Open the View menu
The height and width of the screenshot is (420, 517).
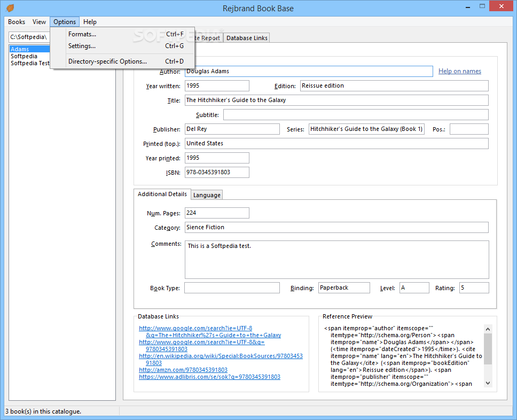(x=39, y=22)
